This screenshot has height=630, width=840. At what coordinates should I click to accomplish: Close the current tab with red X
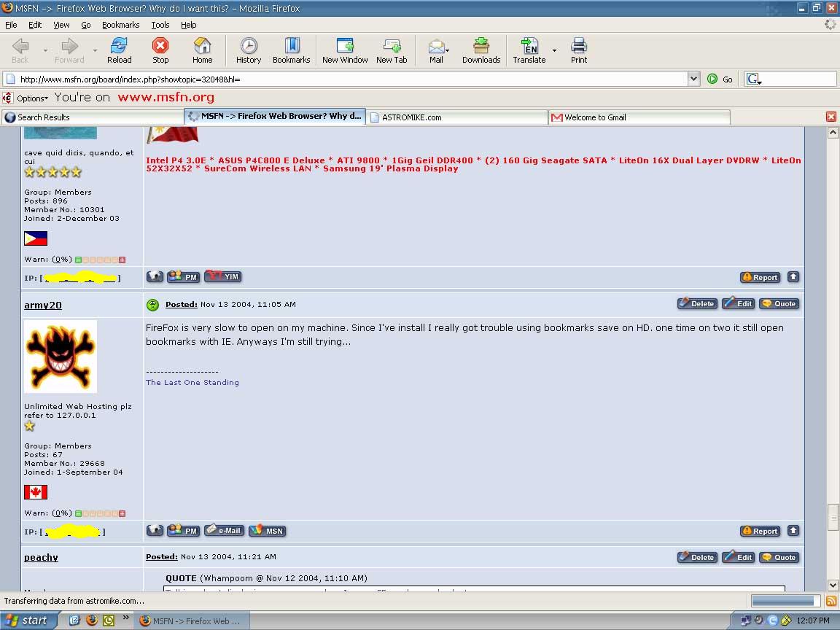click(x=831, y=117)
